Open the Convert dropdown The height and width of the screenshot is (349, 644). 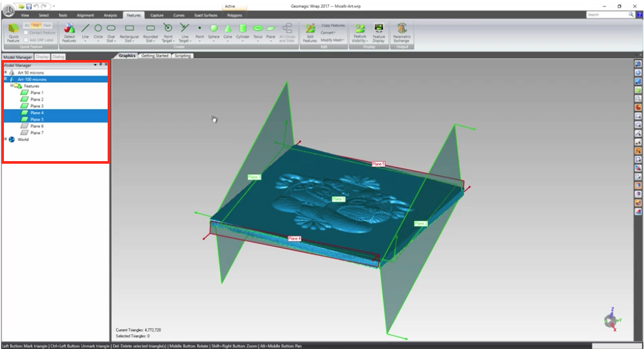(328, 33)
